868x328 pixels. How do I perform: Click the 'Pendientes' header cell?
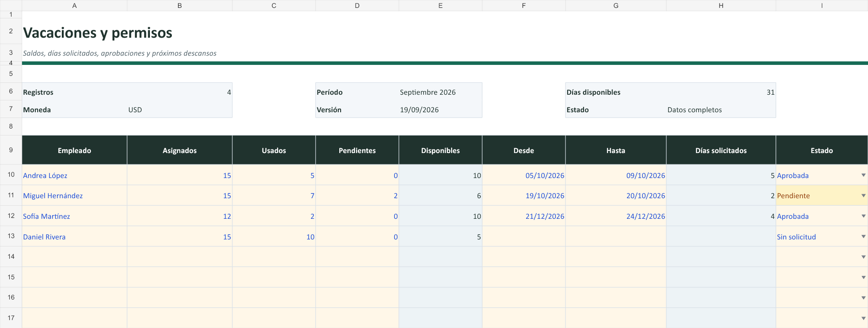pyautogui.click(x=357, y=150)
